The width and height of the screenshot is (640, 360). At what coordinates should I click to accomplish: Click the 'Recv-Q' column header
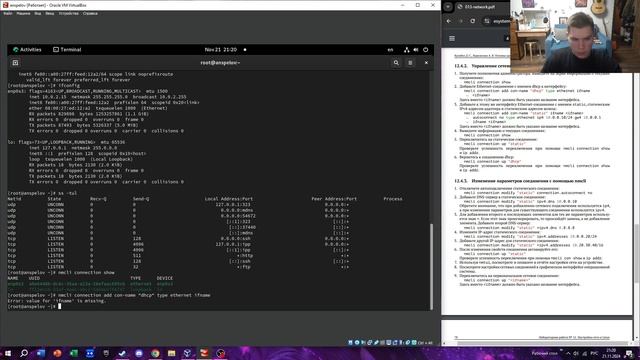pos(98,199)
